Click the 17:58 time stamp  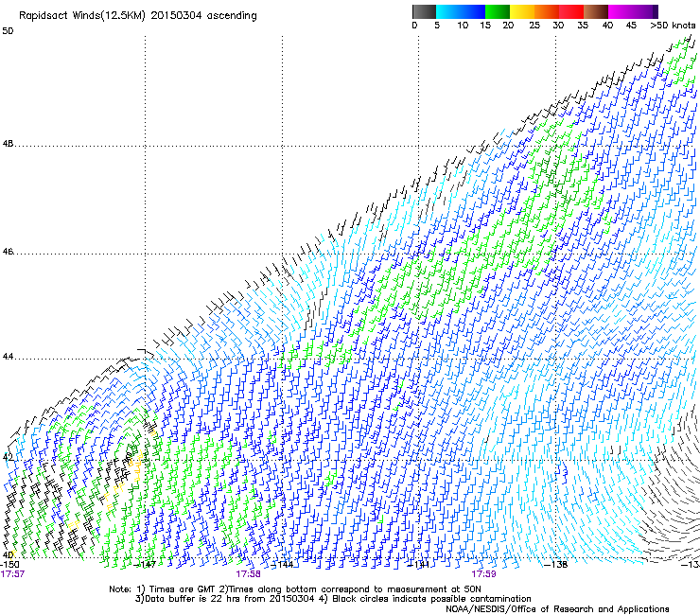pos(248,574)
